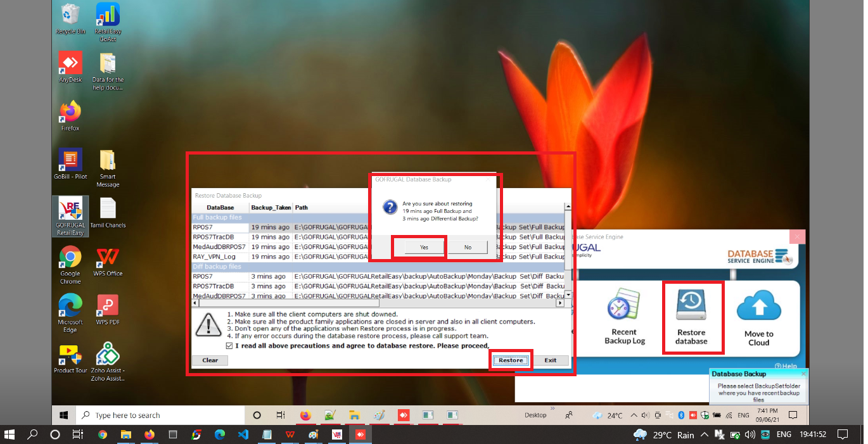This screenshot has width=868, height=444.
Task: Open the Google Chrome desktop shortcut
Action: [70, 265]
